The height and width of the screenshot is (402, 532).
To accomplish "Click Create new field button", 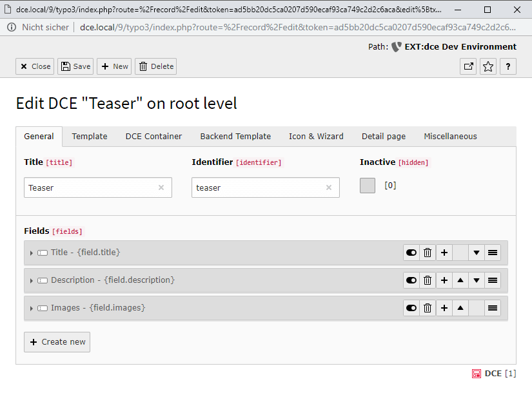I will (57, 342).
